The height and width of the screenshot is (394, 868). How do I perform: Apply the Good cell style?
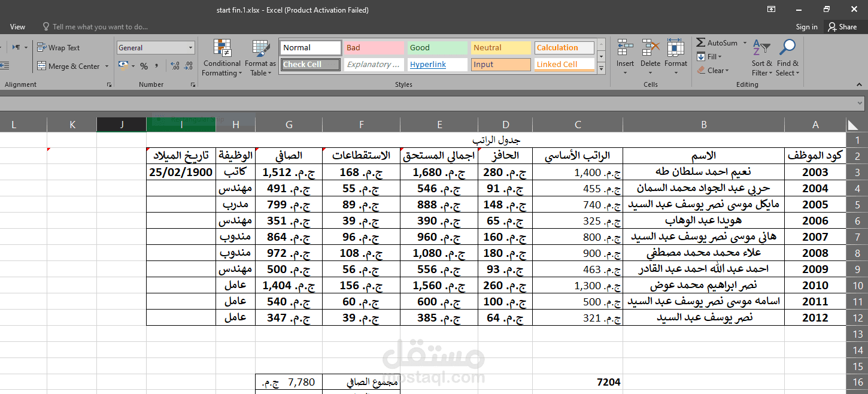[438, 48]
